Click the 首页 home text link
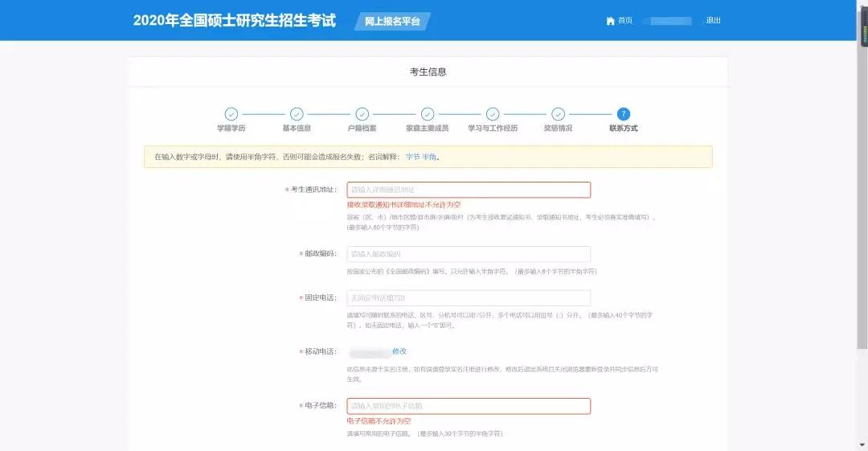Screen dimensions: 868x451 pyautogui.click(x=625, y=21)
